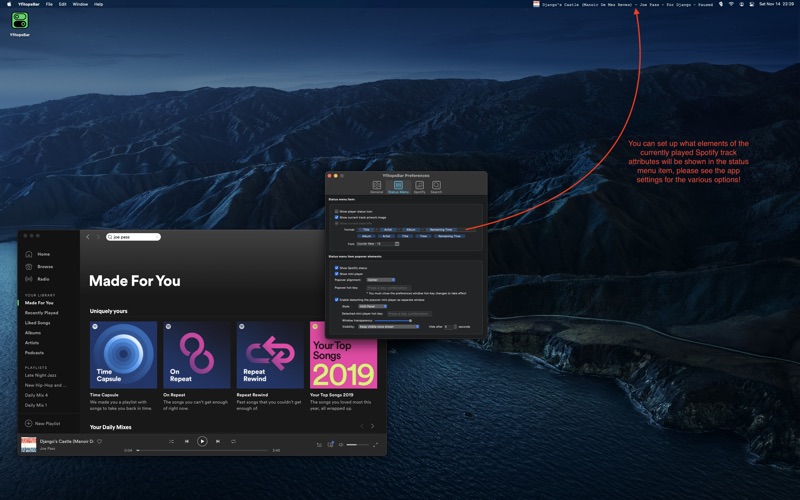Open On Repeat playlist cover

196,355
